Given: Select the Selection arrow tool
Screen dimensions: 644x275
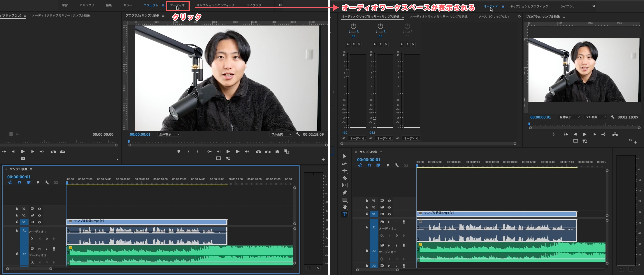Looking at the screenshot, I should (345, 156).
